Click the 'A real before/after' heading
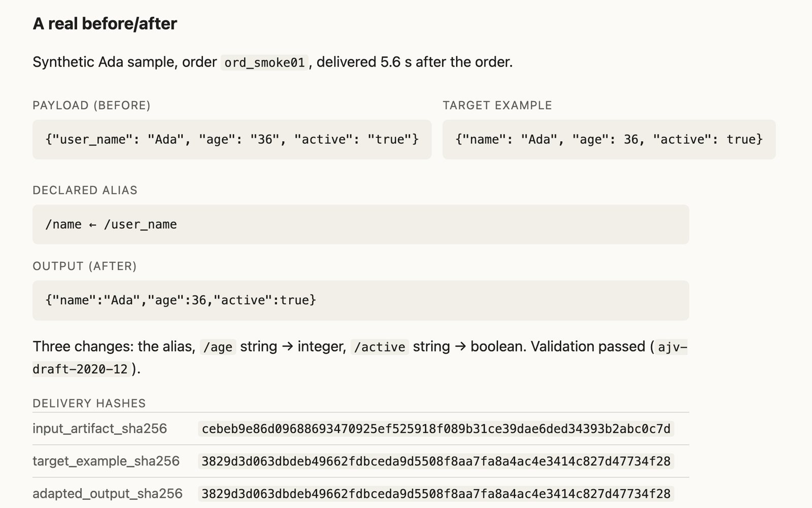Image resolution: width=812 pixels, height=508 pixels. tap(105, 24)
